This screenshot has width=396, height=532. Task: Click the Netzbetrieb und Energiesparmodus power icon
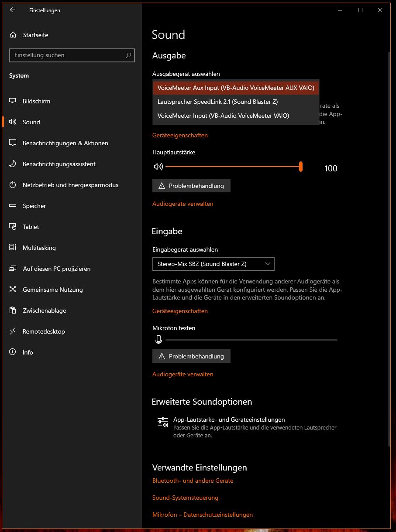tap(13, 184)
